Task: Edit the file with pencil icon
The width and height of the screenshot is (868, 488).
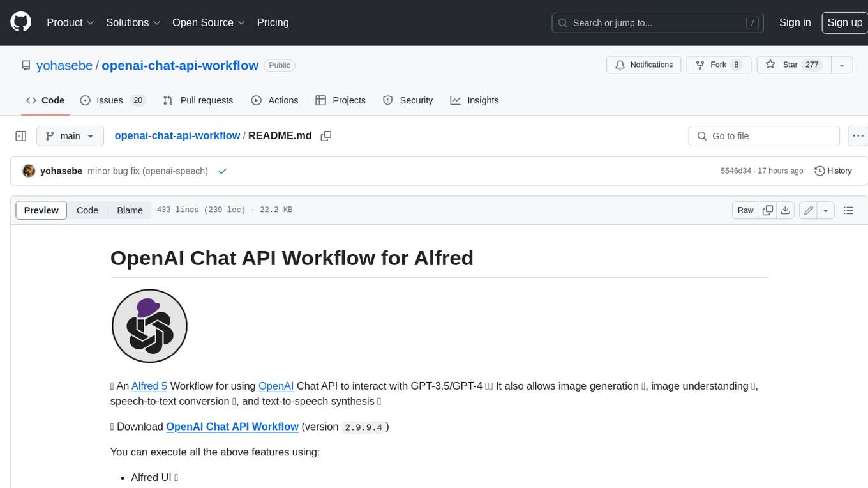Action: tap(809, 210)
